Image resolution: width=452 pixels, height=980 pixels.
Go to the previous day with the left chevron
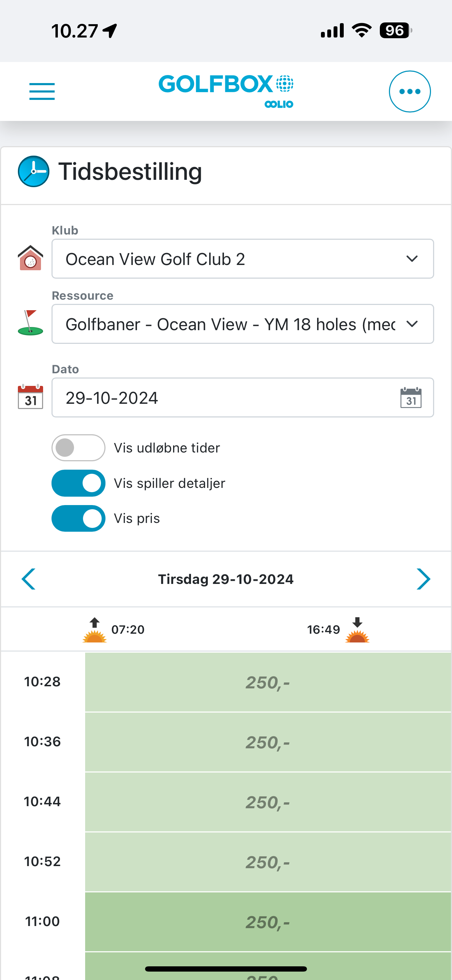[x=28, y=579]
